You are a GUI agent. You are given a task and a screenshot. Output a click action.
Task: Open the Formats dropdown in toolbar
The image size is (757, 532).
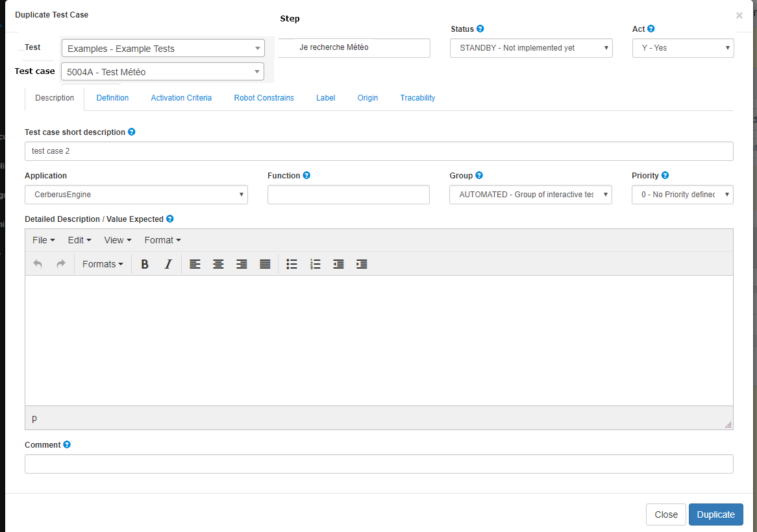[x=103, y=264]
